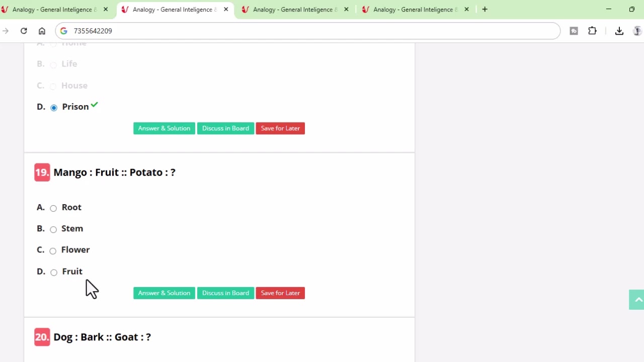Click Discuss in Board for question 19
Viewport: 644px width, 362px height.
[225, 293]
